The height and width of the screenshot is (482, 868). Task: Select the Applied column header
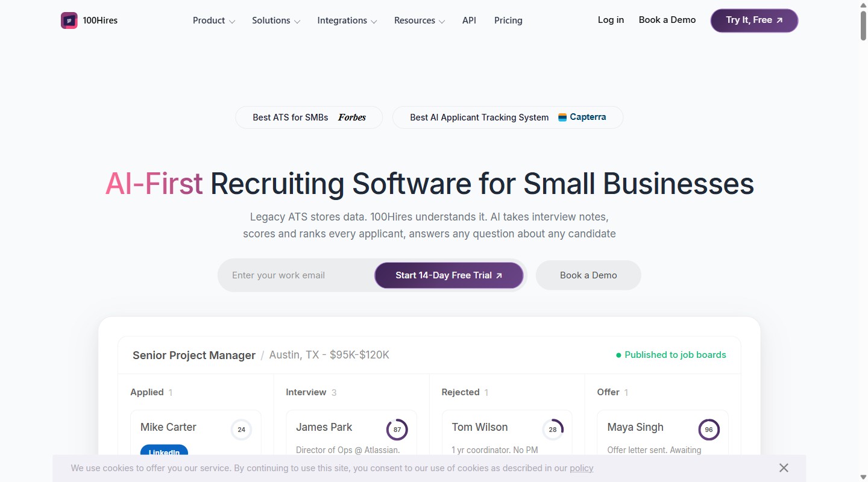point(147,392)
